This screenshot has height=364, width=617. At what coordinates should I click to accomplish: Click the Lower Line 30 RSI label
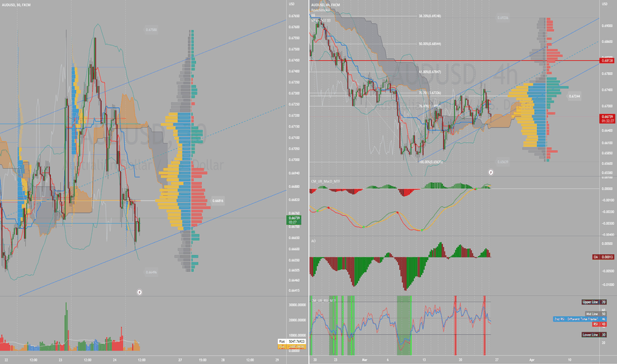tap(594, 335)
